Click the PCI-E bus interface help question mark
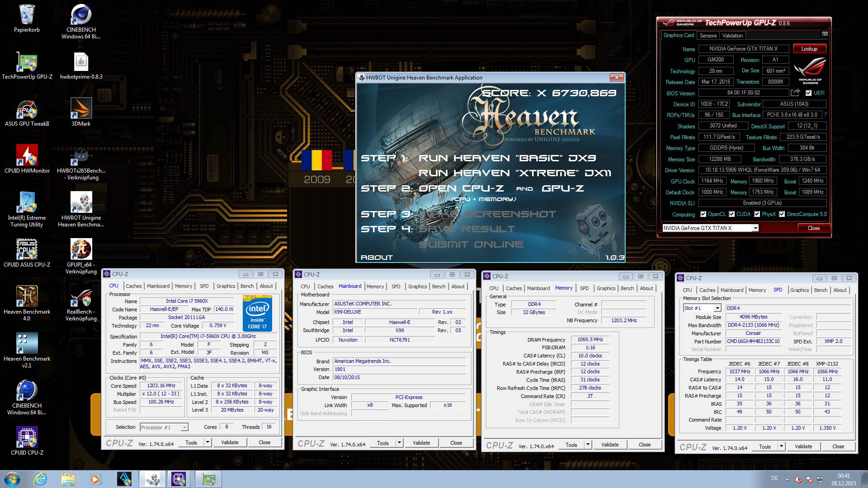This screenshot has width=868, height=488. 826,115
